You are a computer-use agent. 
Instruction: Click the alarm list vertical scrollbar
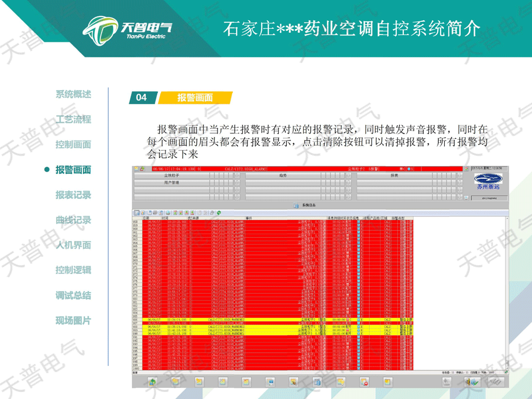click(507, 294)
